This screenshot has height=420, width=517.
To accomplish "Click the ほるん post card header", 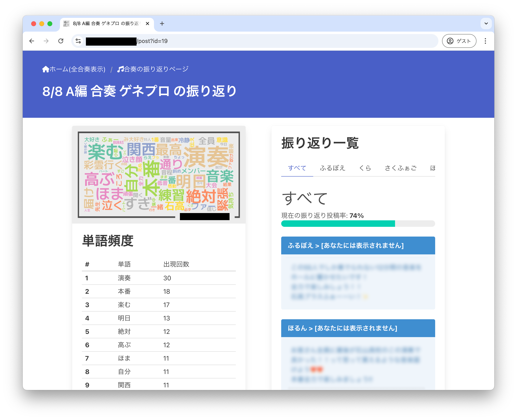I will tap(358, 328).
